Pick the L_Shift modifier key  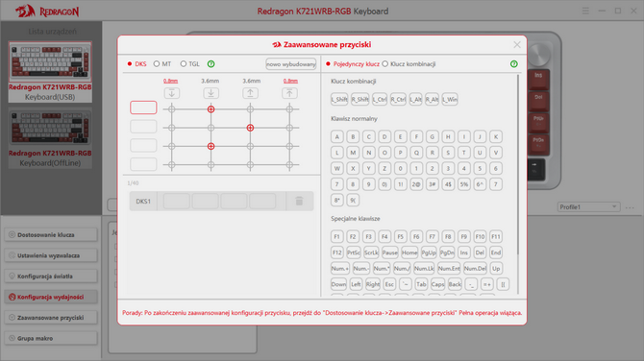pos(339,99)
